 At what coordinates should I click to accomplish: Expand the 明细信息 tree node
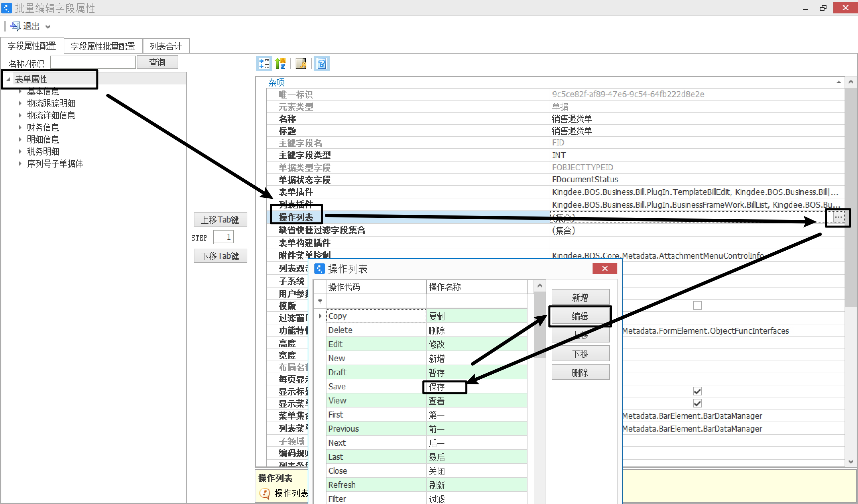[x=20, y=139]
